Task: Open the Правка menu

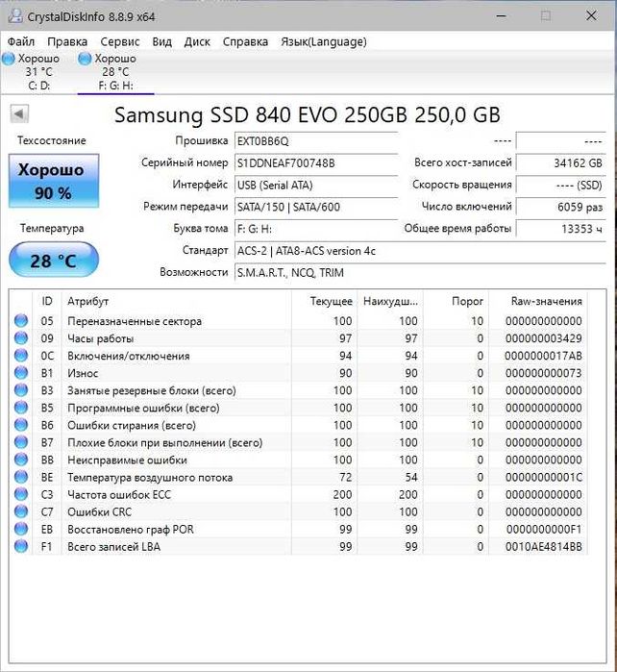Action: (x=67, y=42)
